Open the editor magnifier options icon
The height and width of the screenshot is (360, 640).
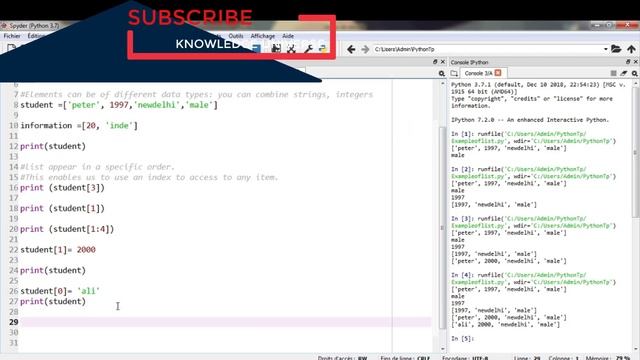tap(442, 73)
